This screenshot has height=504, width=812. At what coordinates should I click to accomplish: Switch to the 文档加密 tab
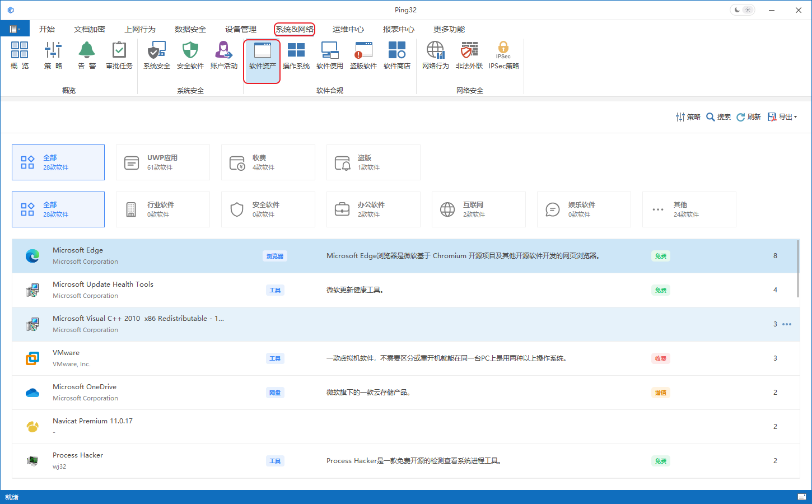point(90,29)
